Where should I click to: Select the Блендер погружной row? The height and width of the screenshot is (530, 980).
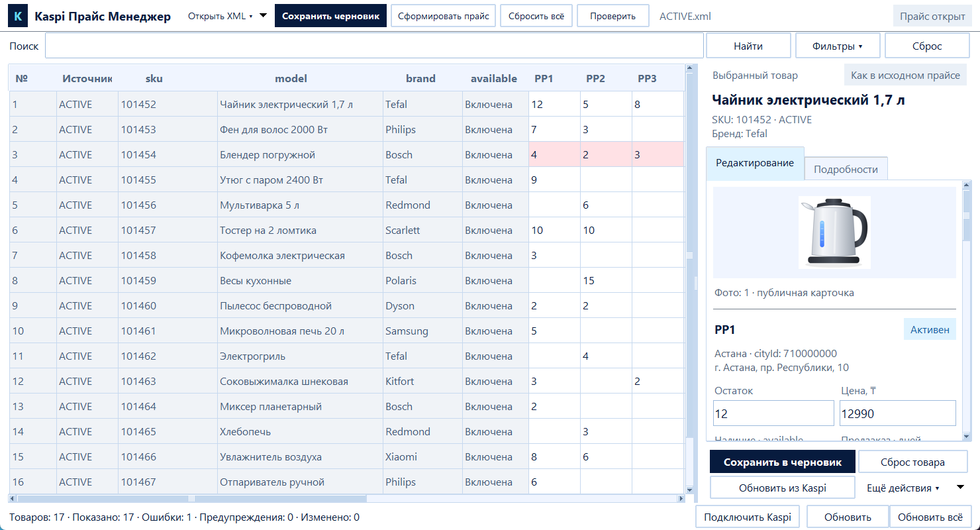346,154
